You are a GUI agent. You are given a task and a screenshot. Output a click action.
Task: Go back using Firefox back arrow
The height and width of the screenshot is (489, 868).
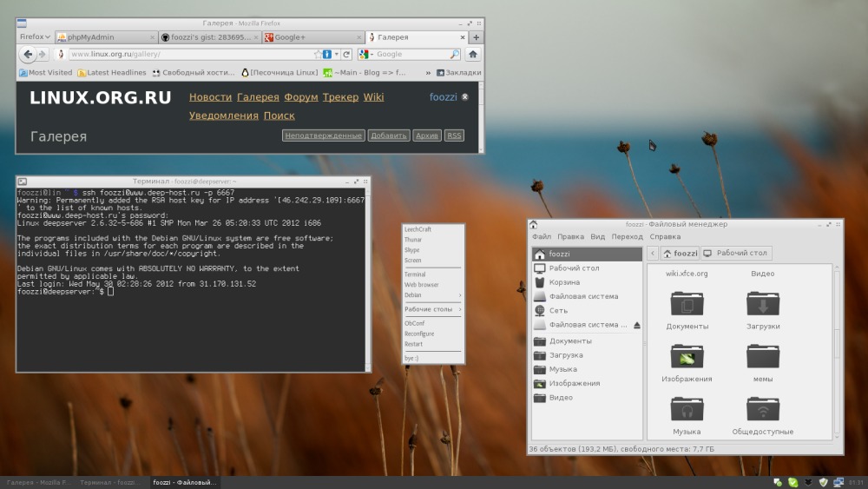(28, 54)
